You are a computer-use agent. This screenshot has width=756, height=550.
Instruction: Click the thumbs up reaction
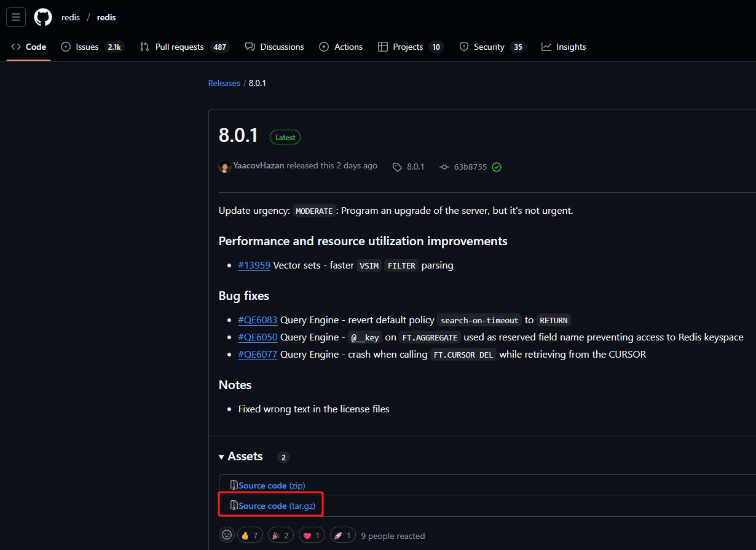[250, 535]
